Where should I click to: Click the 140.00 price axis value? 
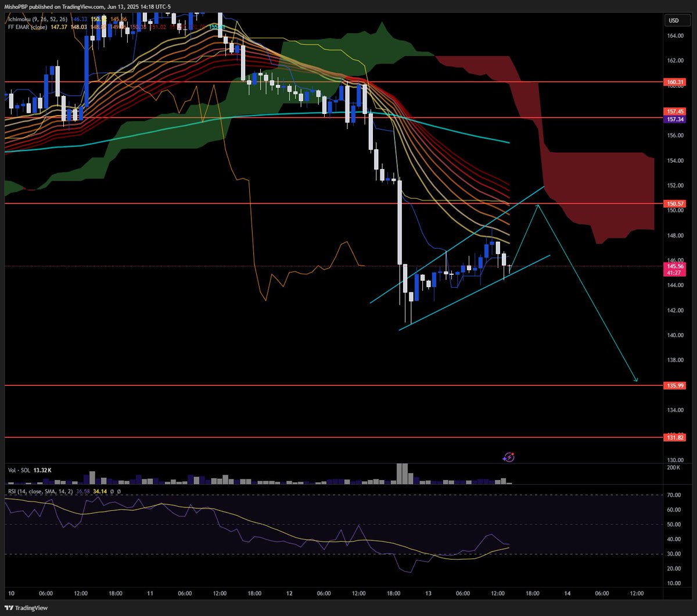coord(675,335)
